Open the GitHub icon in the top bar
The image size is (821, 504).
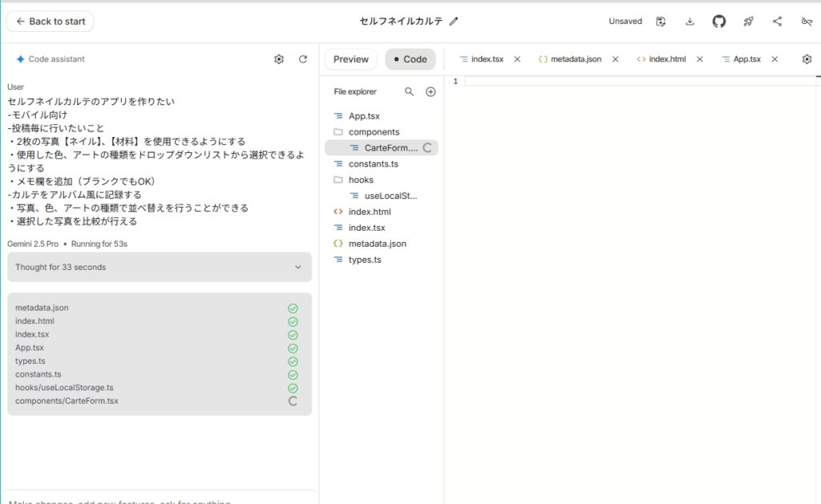(x=719, y=22)
